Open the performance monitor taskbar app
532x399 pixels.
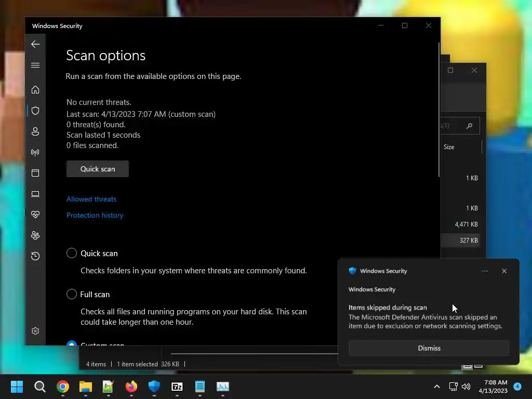click(x=223, y=387)
